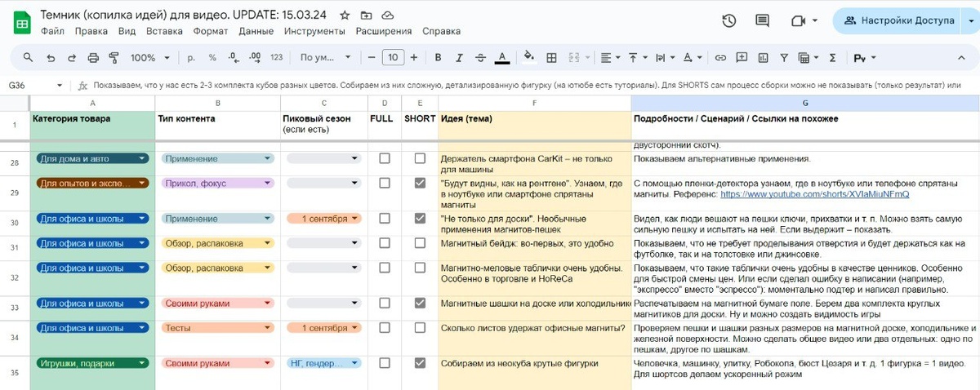Image resolution: width=980 pixels, height=390 pixels.
Task: Open the Файл menu
Action: [52, 31]
